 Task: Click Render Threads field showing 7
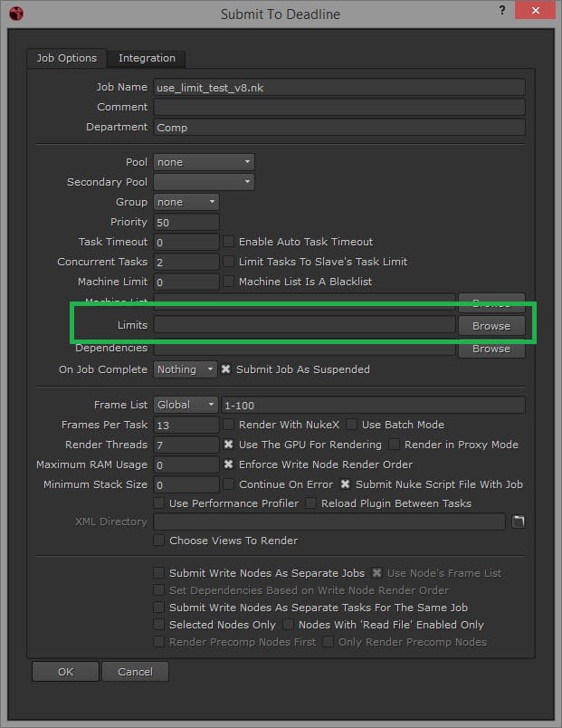[186, 445]
